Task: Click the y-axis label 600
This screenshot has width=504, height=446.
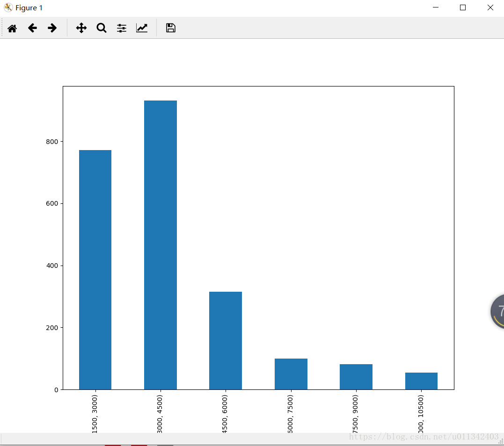Action: 52,203
